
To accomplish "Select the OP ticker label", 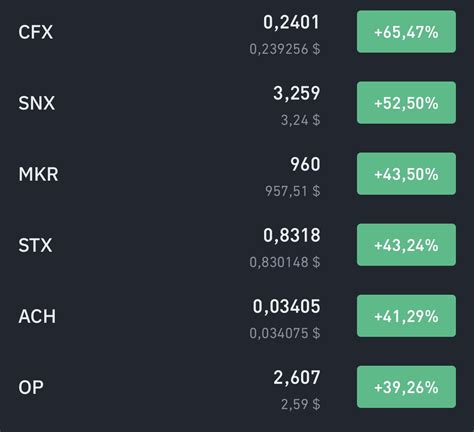I will click(x=31, y=387).
